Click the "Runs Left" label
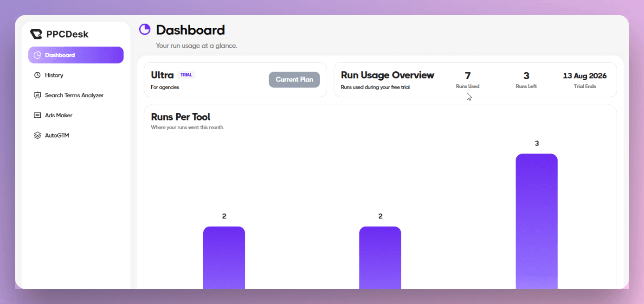 (526, 86)
